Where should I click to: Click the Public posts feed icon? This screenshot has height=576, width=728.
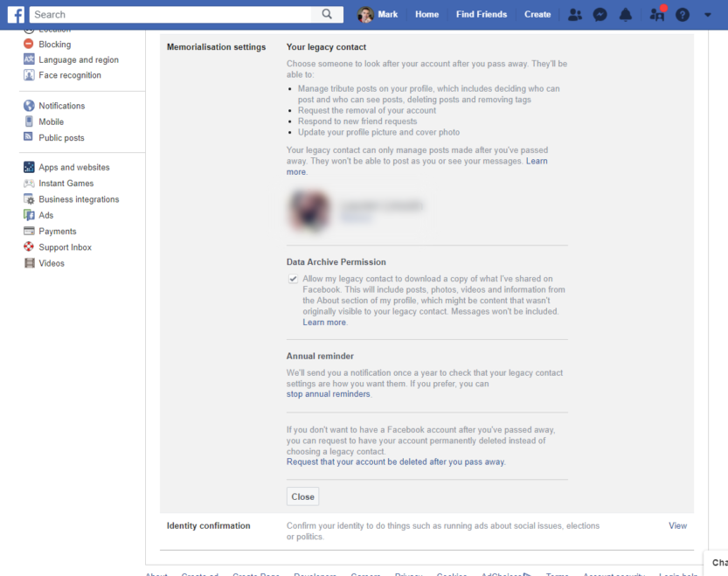[28, 136]
